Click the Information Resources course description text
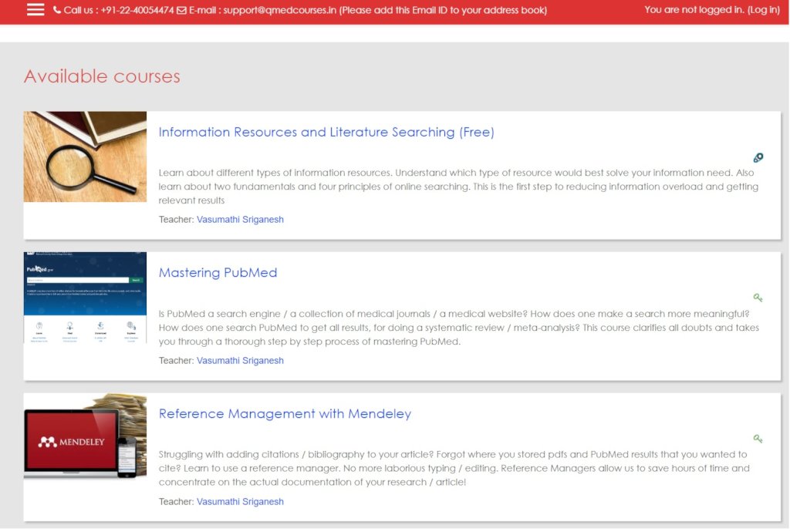The height and width of the screenshot is (532, 790). click(x=458, y=187)
